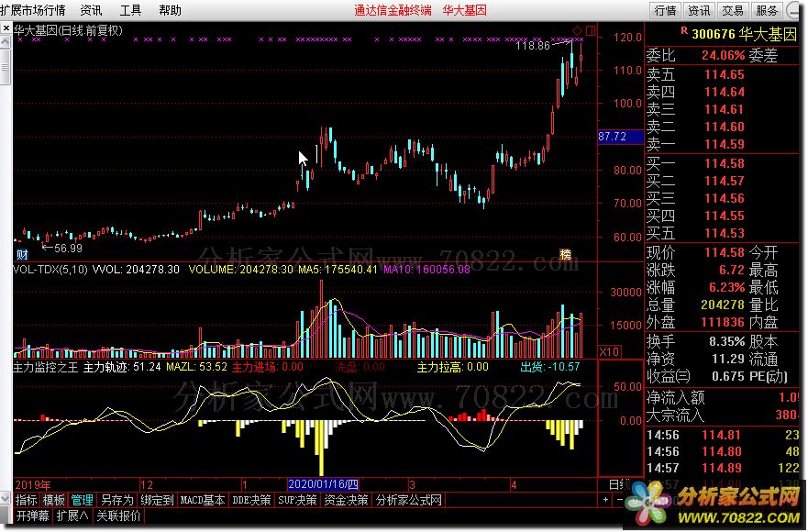Click the 买五 price 114.53
The image size is (808, 532).
point(724,233)
